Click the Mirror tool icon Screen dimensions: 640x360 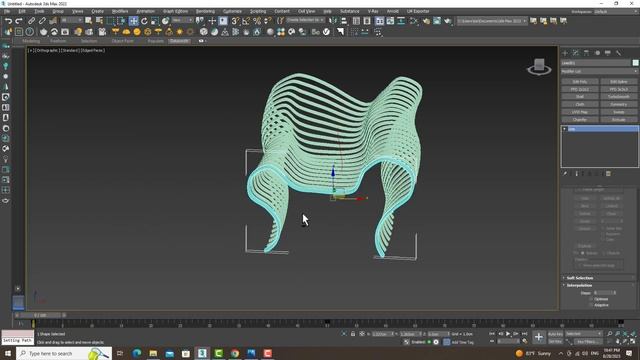coord(333,21)
